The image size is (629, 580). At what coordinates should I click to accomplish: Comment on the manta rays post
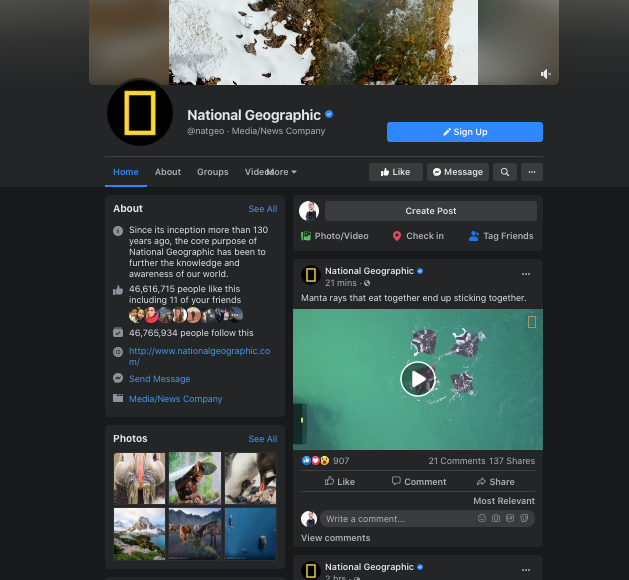419,481
